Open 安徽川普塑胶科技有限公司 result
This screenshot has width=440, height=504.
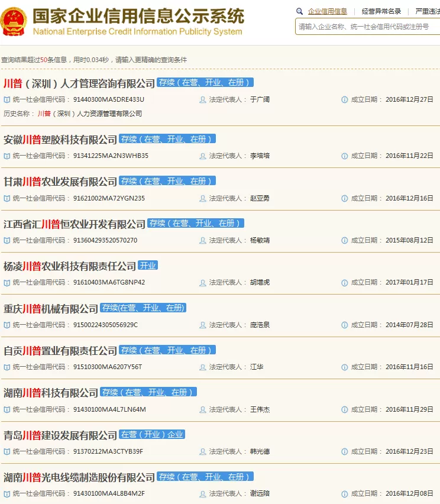pyautogui.click(x=60, y=140)
